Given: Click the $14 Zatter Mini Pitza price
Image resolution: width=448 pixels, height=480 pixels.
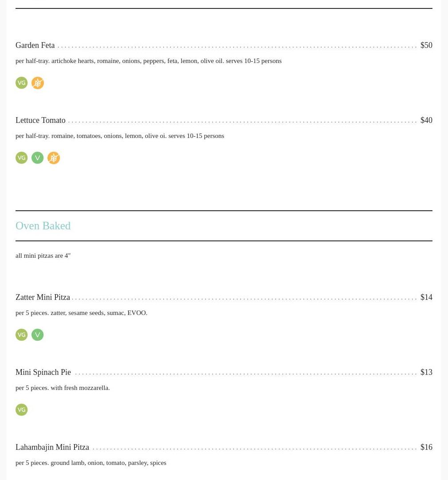Looking at the screenshot, I should coord(426,297).
